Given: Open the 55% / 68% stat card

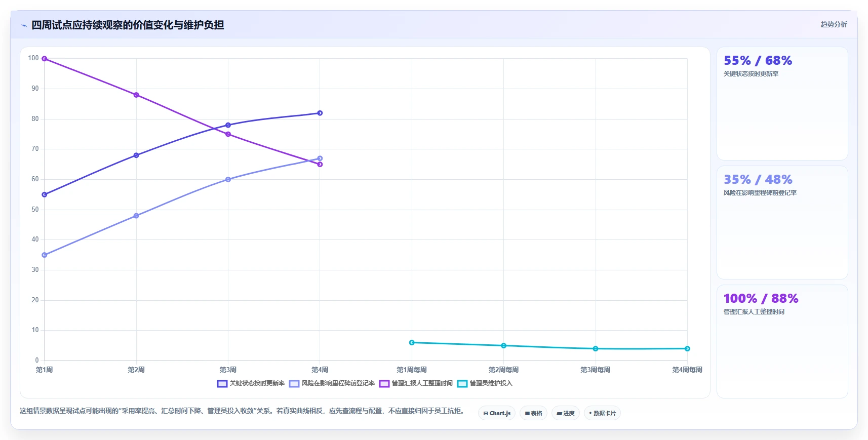Looking at the screenshot, I should tap(782, 104).
